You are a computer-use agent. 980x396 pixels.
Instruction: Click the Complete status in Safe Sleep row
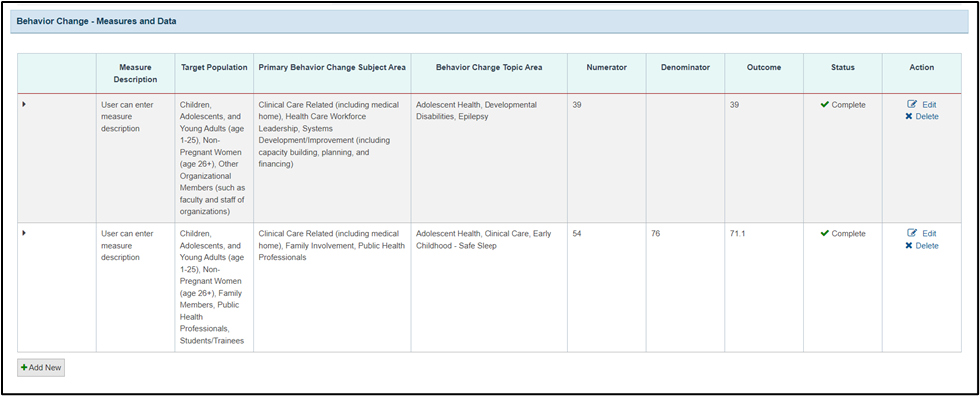point(843,234)
